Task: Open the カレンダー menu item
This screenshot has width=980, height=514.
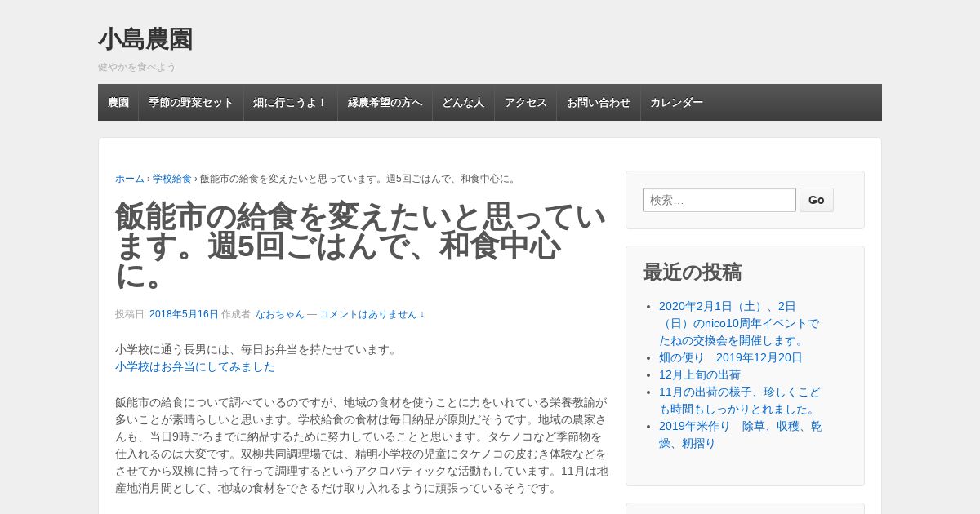Action: pyautogui.click(x=677, y=103)
